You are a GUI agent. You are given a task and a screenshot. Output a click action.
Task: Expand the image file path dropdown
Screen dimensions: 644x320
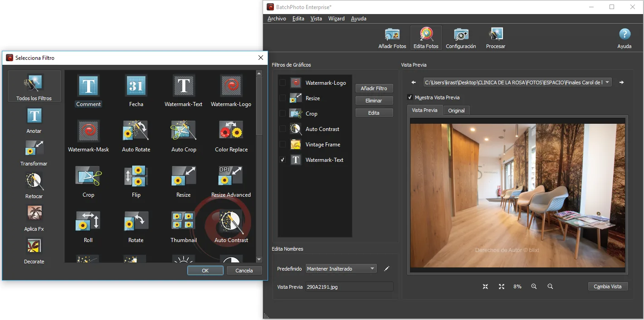pos(608,82)
